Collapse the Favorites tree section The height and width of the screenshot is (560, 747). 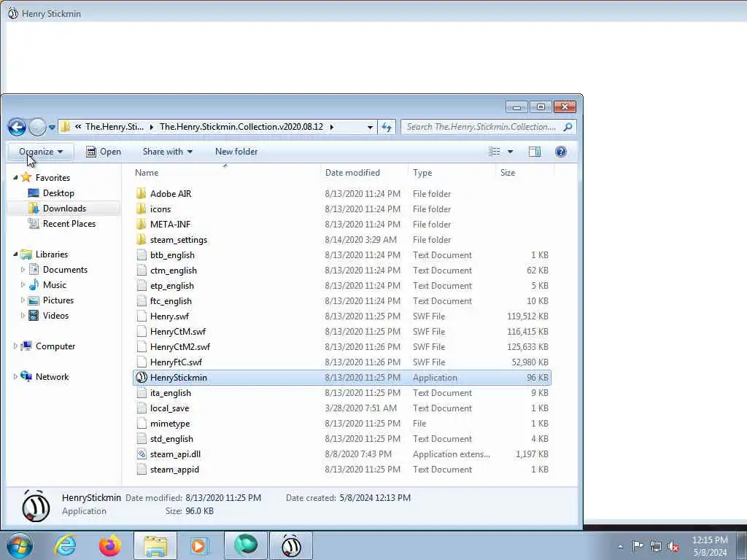pyautogui.click(x=15, y=178)
